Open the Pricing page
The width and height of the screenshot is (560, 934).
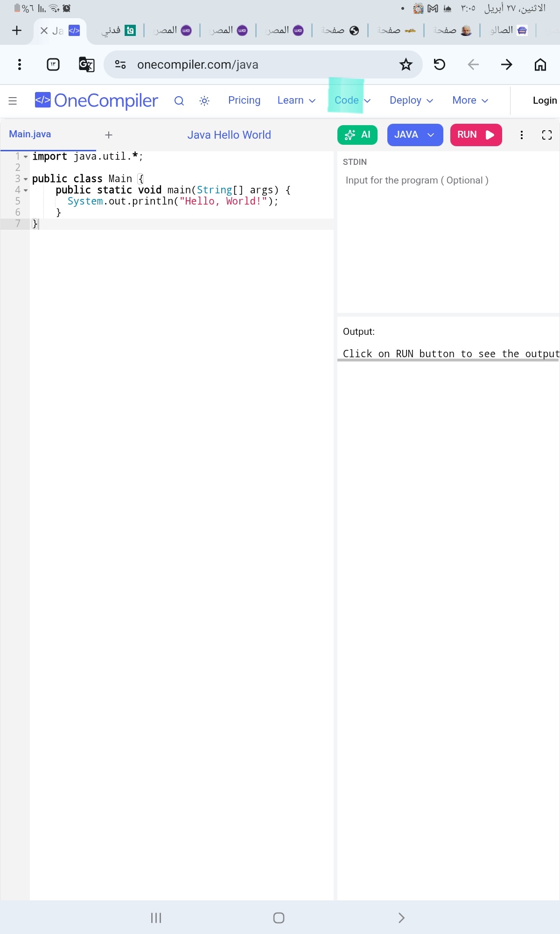pos(245,100)
